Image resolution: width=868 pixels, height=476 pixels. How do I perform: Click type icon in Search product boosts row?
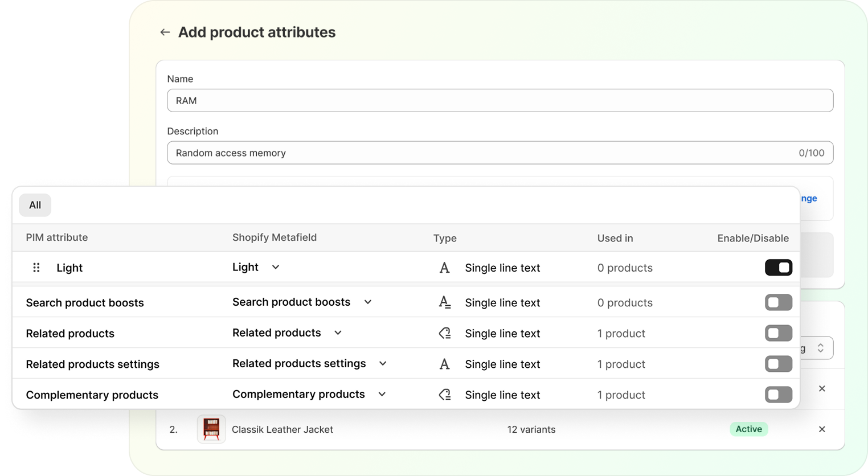444,303
